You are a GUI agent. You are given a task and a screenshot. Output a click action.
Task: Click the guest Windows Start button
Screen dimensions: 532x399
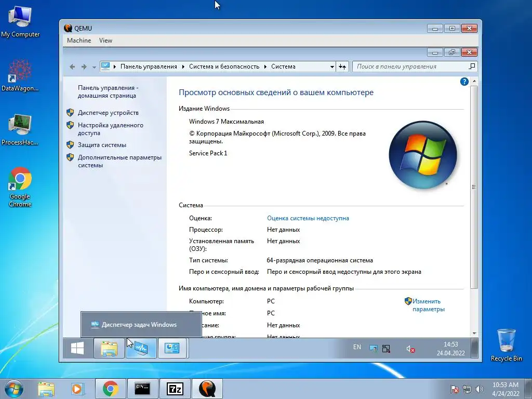click(x=77, y=348)
